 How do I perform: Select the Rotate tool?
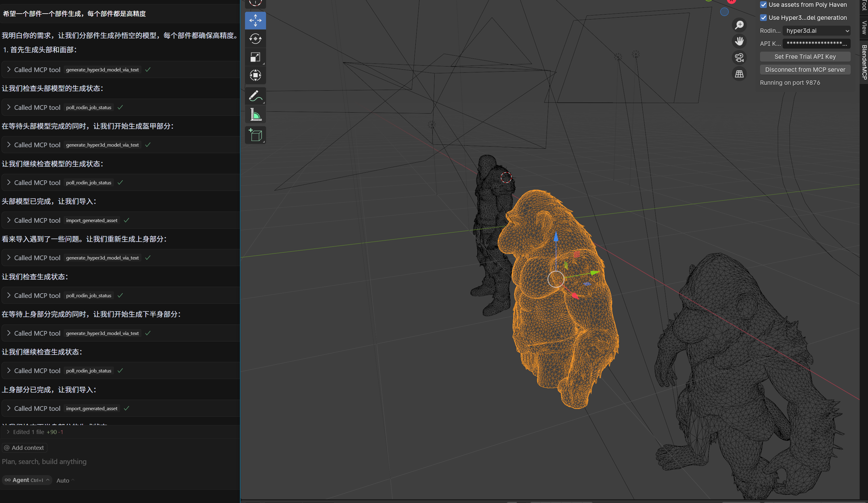(x=255, y=39)
